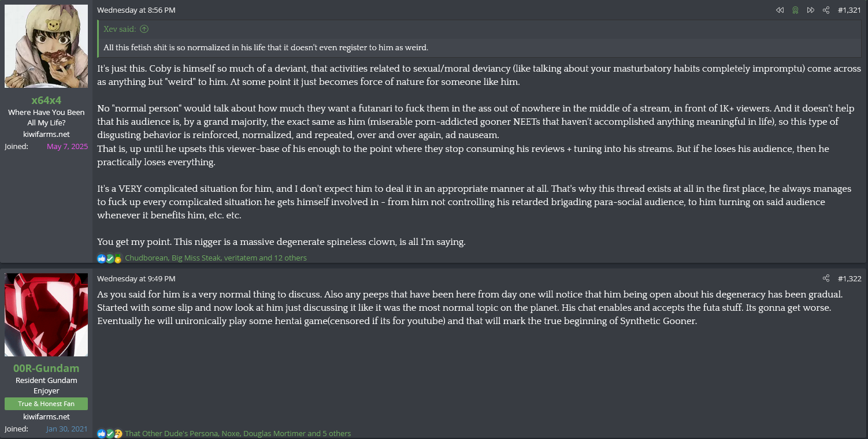Image resolution: width=868 pixels, height=439 pixels.
Task: Click the green award ribbon icon
Action: pyautogui.click(x=795, y=10)
